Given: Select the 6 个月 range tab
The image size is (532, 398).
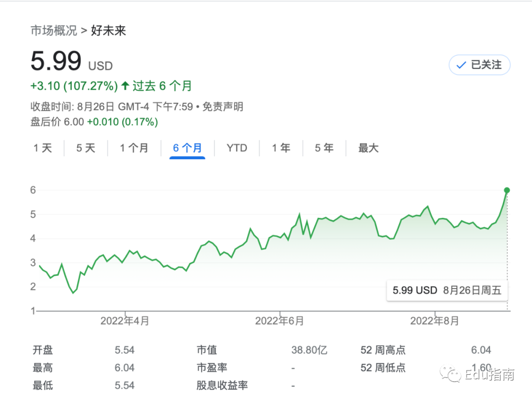Looking at the screenshot, I should click(187, 148).
